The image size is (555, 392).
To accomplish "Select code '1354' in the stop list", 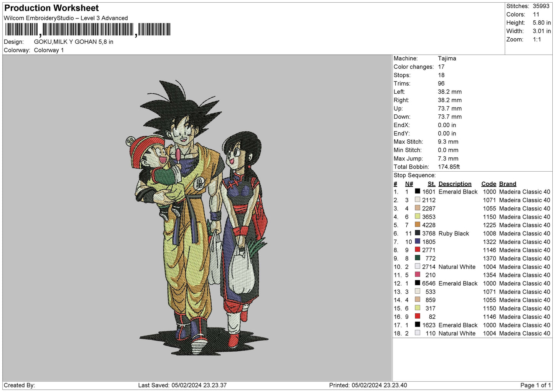I will click(x=490, y=275).
